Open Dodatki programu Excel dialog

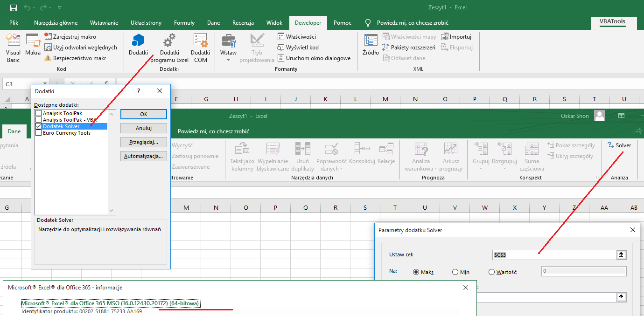pos(169,48)
